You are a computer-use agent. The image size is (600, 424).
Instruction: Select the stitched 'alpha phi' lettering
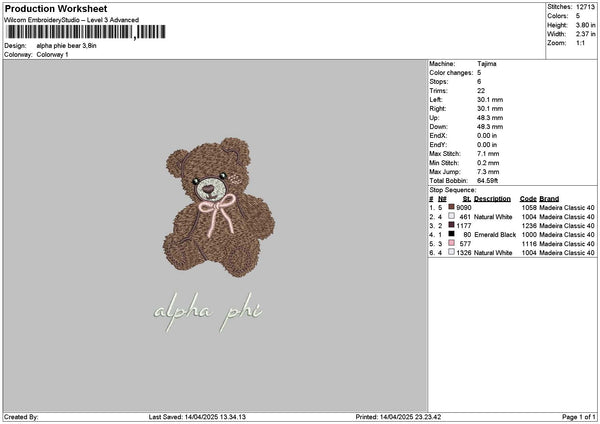(x=208, y=312)
